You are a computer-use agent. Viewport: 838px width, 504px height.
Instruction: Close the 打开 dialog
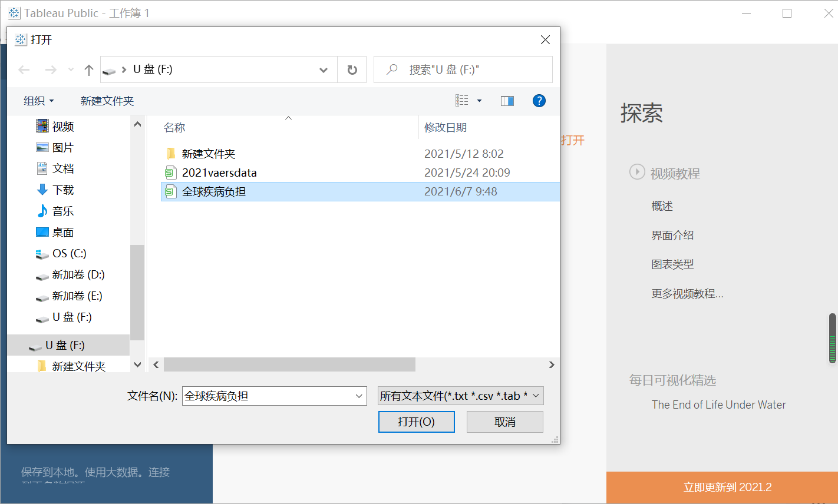[x=545, y=39]
